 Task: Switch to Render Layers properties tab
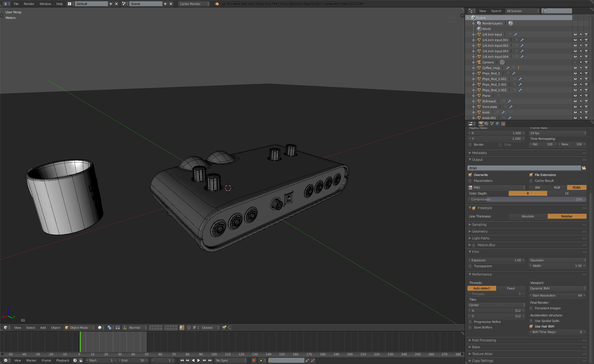486,124
